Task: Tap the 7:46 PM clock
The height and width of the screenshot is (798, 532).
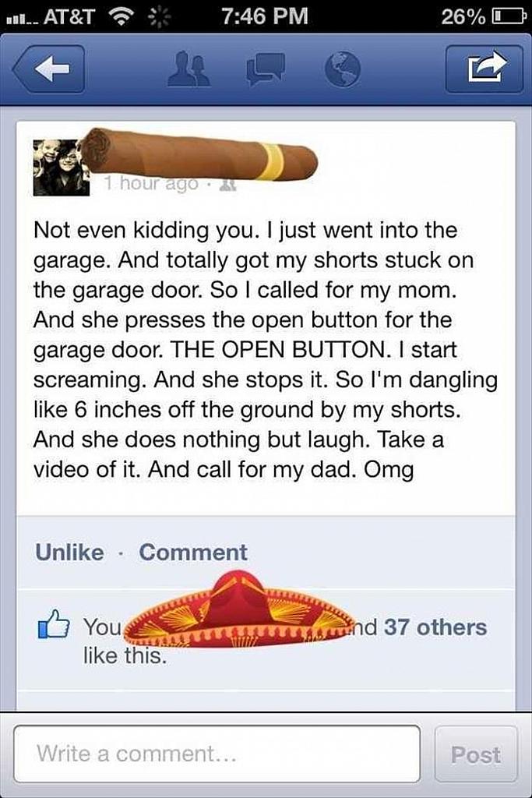Action: pos(265,16)
